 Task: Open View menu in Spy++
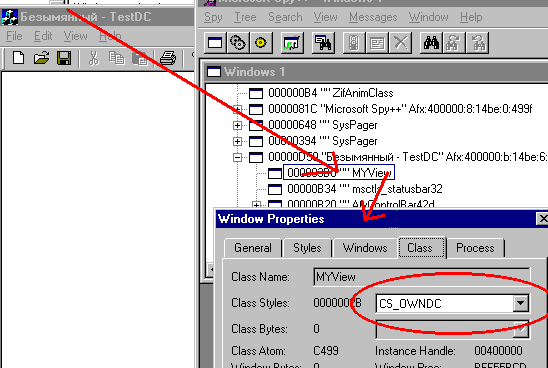[325, 17]
